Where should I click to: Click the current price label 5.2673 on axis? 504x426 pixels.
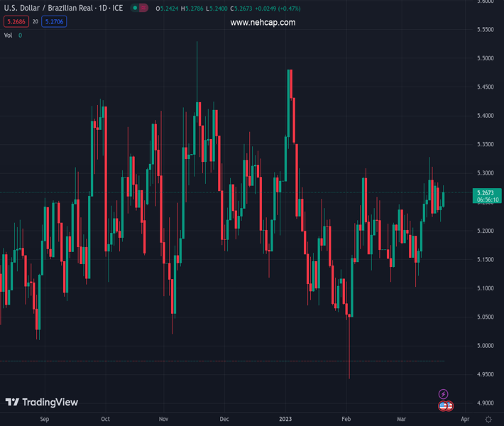486,192
